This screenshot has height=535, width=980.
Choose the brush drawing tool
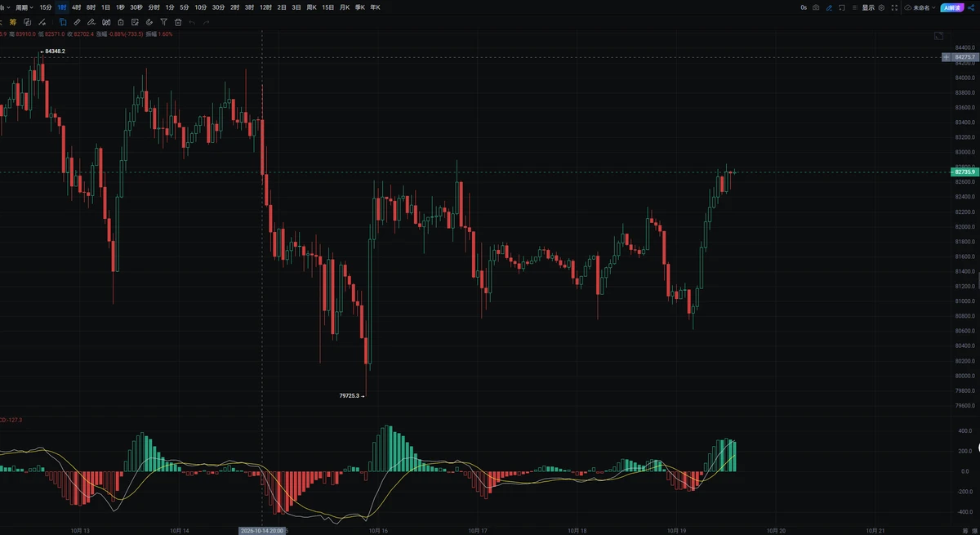tap(91, 22)
